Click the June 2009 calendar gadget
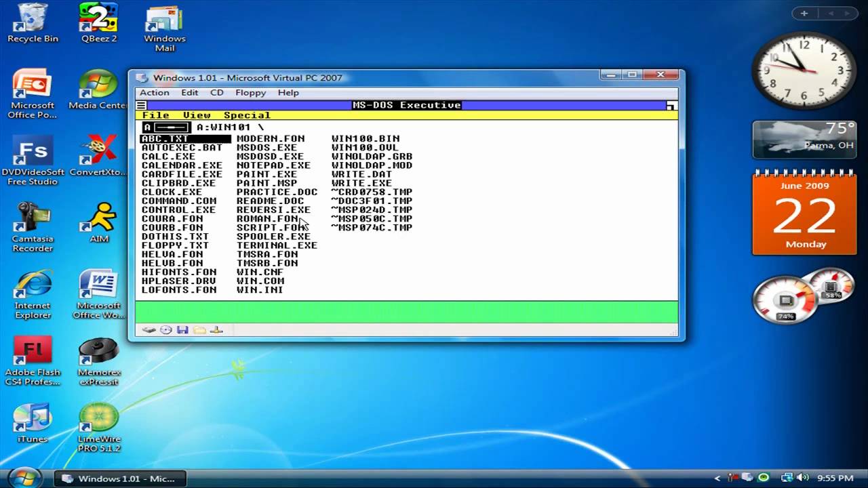The width and height of the screenshot is (868, 488). pos(804,213)
